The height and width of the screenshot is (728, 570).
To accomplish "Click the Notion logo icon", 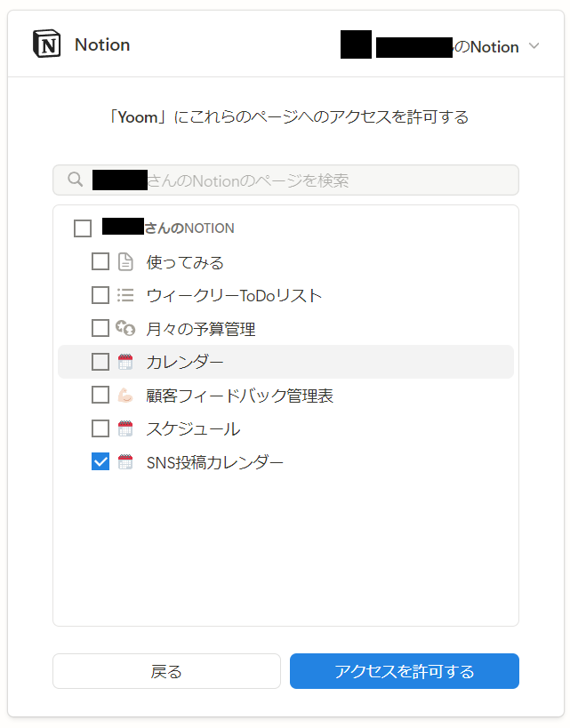I will click(46, 44).
